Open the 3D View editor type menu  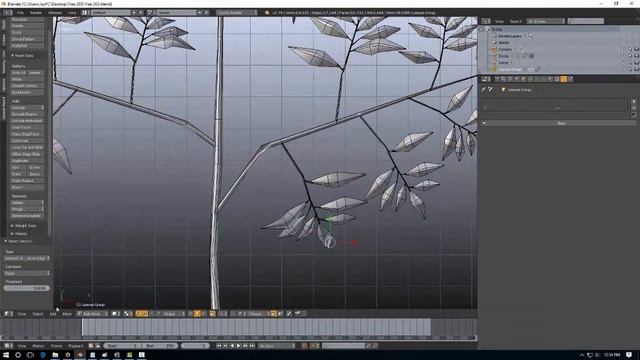(x=8, y=314)
